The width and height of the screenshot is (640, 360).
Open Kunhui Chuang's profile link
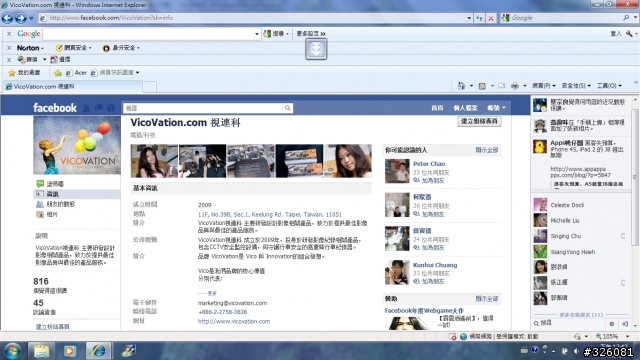(435, 265)
